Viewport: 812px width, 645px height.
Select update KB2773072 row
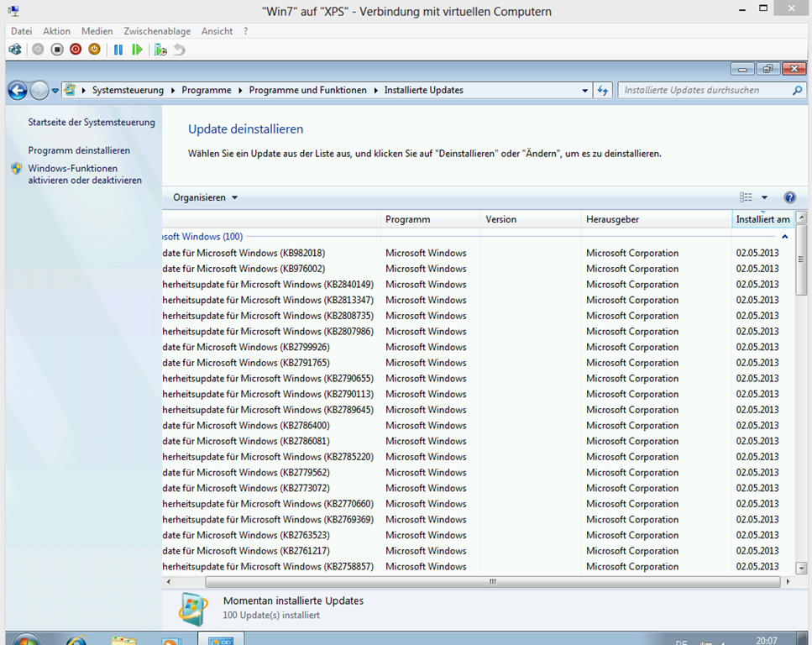[478, 488]
